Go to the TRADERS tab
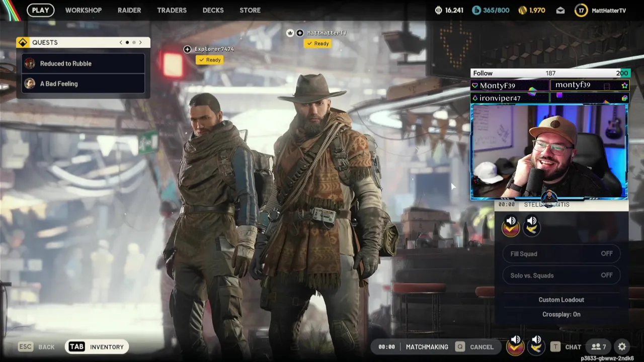 click(172, 10)
